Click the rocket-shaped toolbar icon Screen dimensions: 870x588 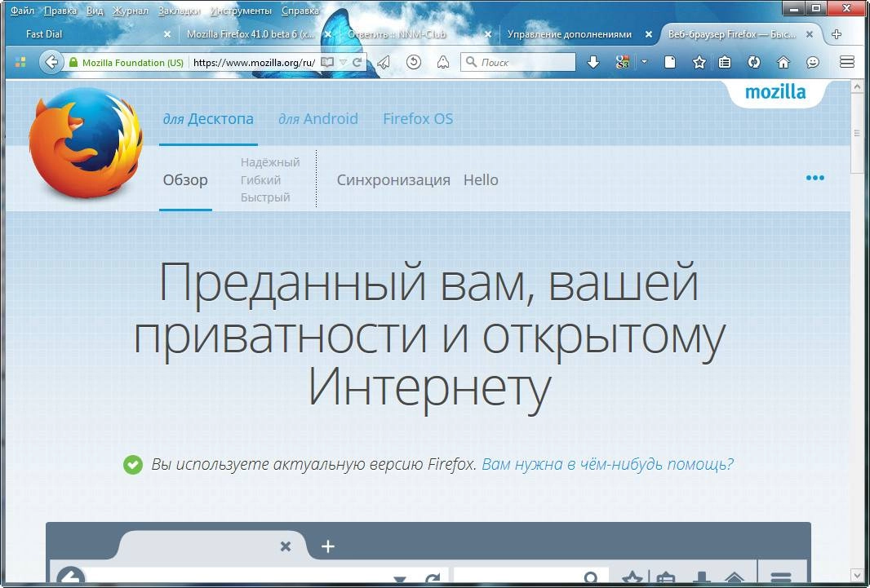[443, 62]
